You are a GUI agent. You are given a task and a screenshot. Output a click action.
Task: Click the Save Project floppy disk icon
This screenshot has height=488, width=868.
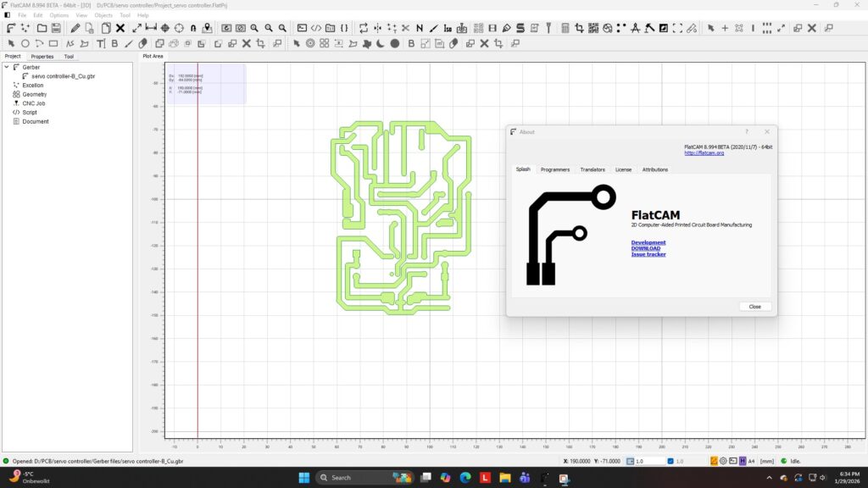click(55, 28)
